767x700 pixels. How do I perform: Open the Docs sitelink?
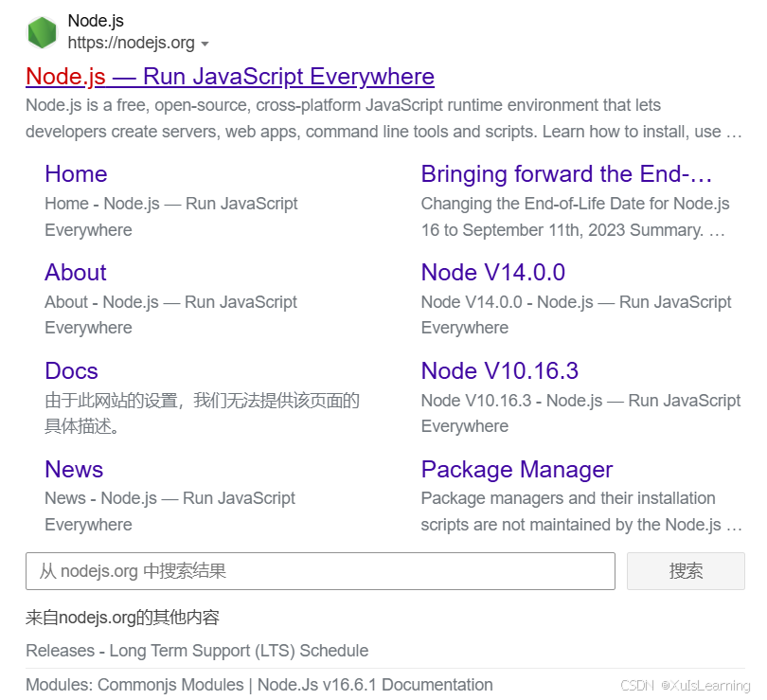click(x=71, y=370)
